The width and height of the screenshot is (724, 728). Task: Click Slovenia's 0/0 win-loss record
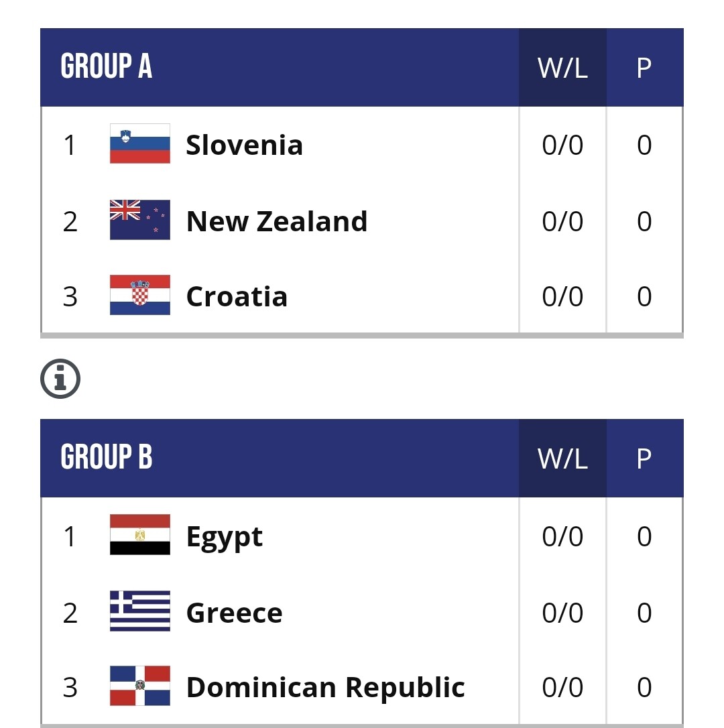coord(562,145)
